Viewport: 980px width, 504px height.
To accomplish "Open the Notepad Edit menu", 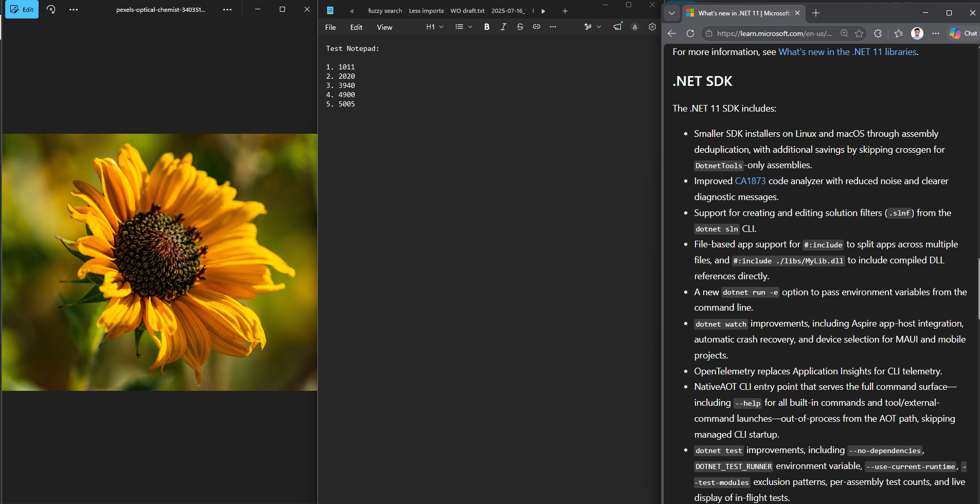I will (x=356, y=27).
